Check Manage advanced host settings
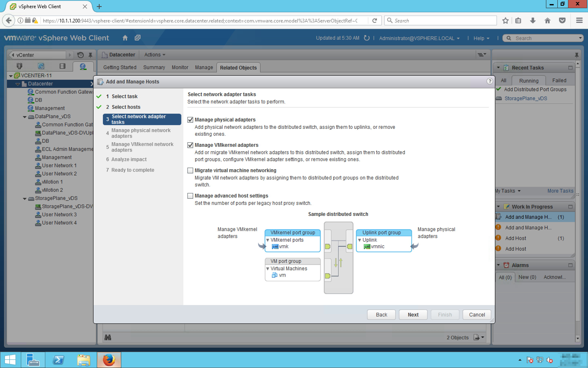 coord(190,196)
